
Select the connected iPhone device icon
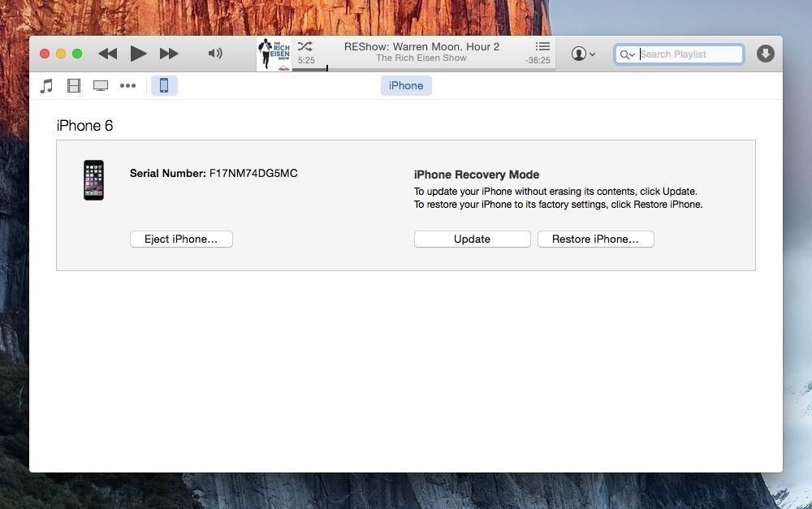pos(164,85)
